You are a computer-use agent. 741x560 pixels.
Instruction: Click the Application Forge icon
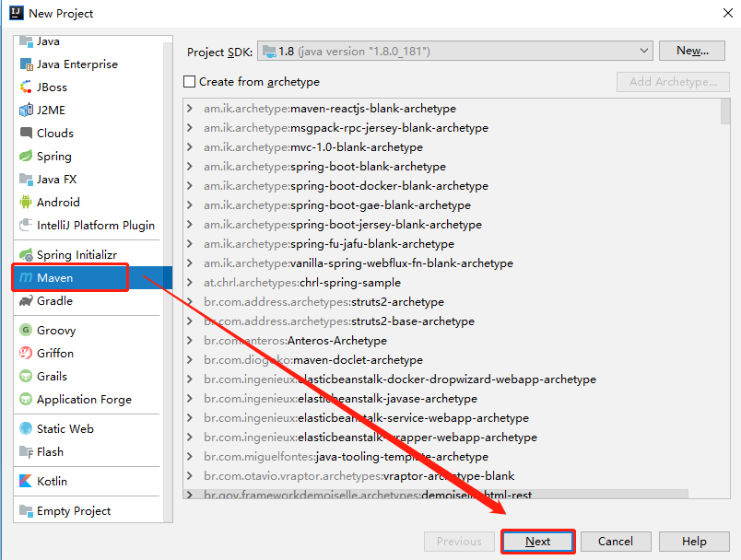click(26, 400)
